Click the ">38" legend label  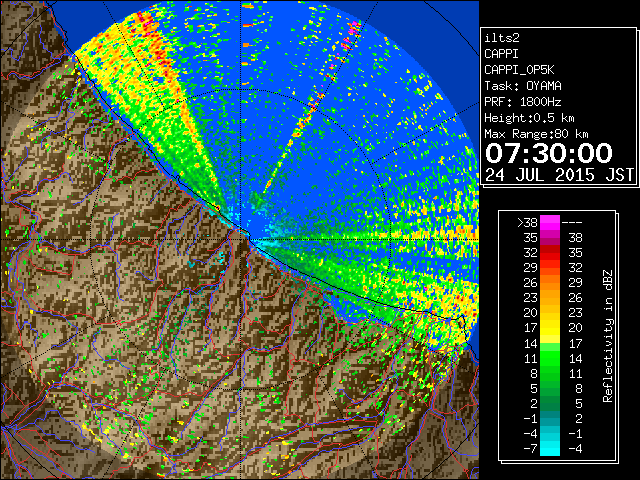coord(527,222)
